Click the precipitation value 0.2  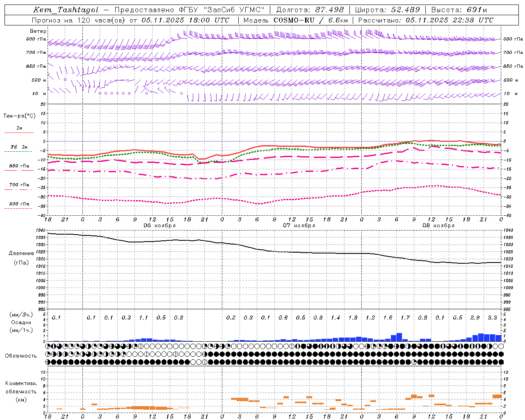pyautogui.click(x=231, y=318)
